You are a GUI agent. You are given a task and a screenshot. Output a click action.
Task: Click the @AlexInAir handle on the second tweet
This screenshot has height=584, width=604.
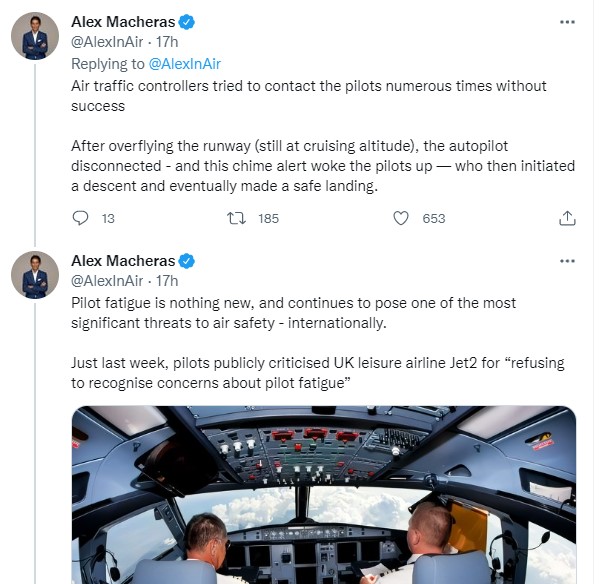(108, 282)
